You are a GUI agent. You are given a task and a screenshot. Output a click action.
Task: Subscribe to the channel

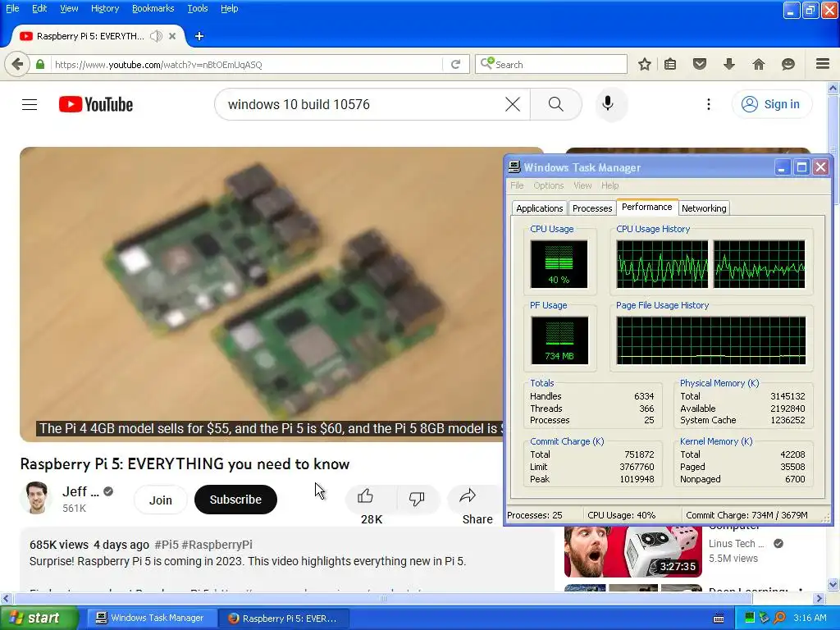pos(235,500)
